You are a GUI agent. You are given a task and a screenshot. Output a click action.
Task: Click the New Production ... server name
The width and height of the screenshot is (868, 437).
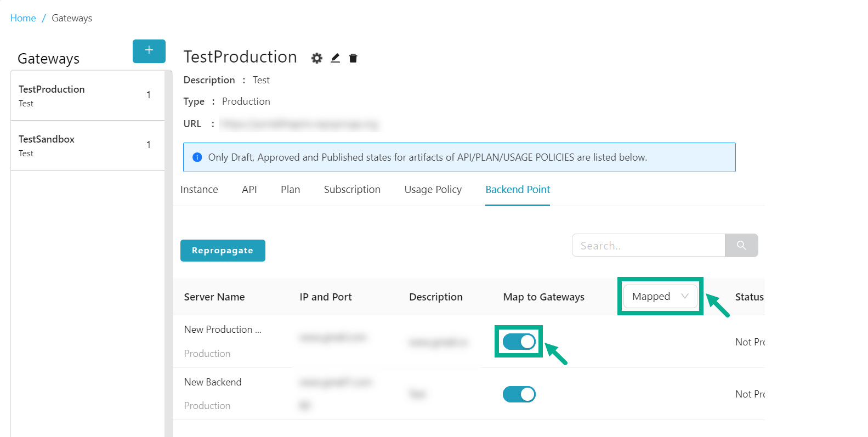pyautogui.click(x=223, y=330)
